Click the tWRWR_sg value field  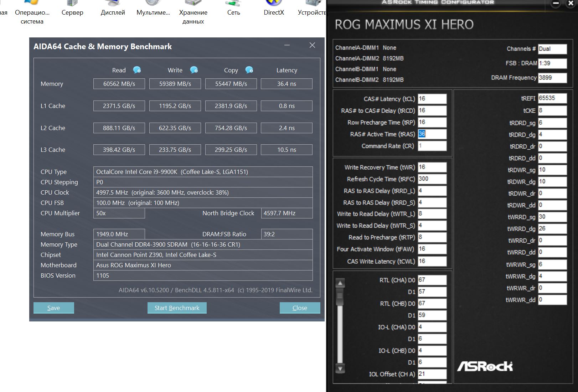(552, 264)
